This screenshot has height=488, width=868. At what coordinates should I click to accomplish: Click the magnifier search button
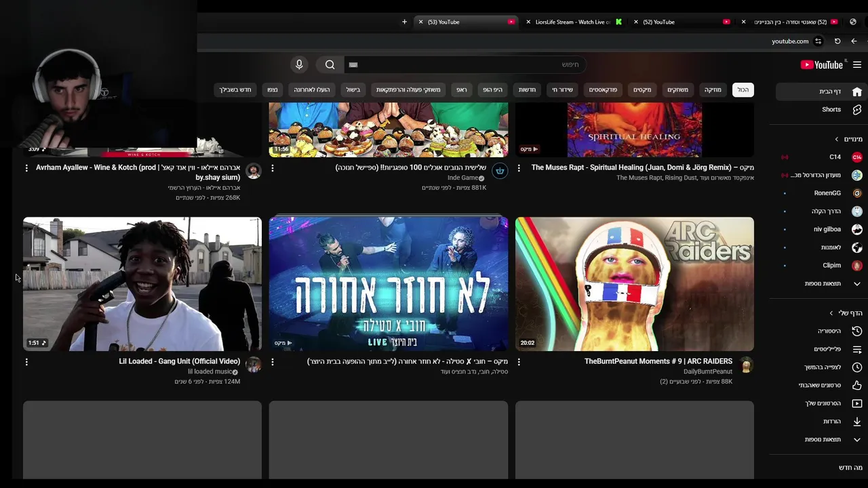pyautogui.click(x=330, y=64)
